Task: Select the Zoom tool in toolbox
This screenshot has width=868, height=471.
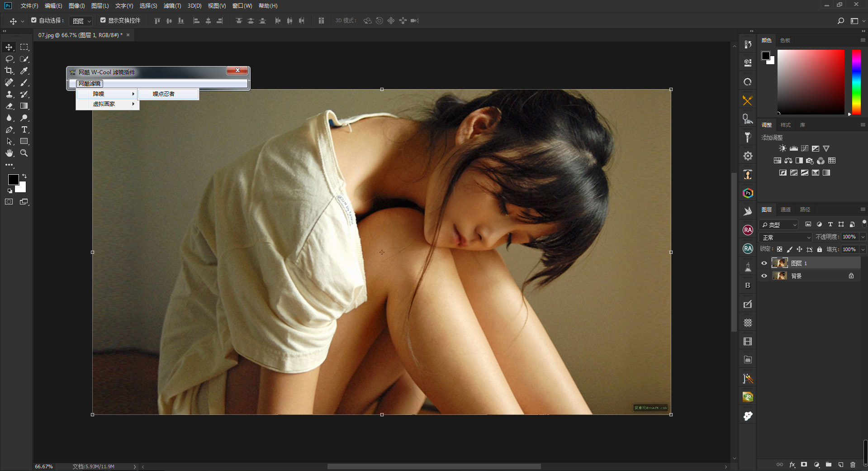Action: pyautogui.click(x=24, y=153)
